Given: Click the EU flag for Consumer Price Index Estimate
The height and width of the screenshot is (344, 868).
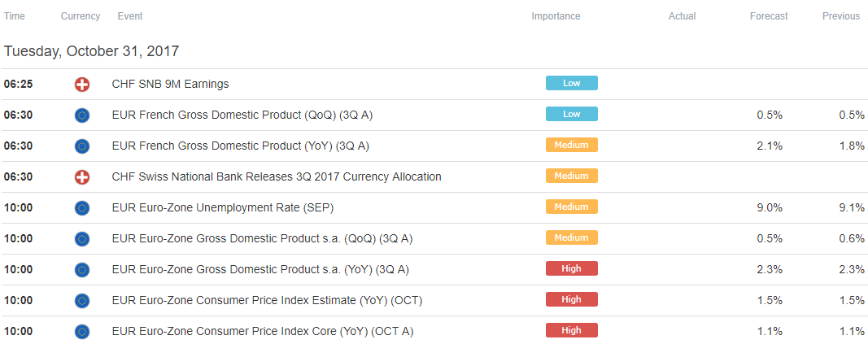Looking at the screenshot, I should point(81,302).
